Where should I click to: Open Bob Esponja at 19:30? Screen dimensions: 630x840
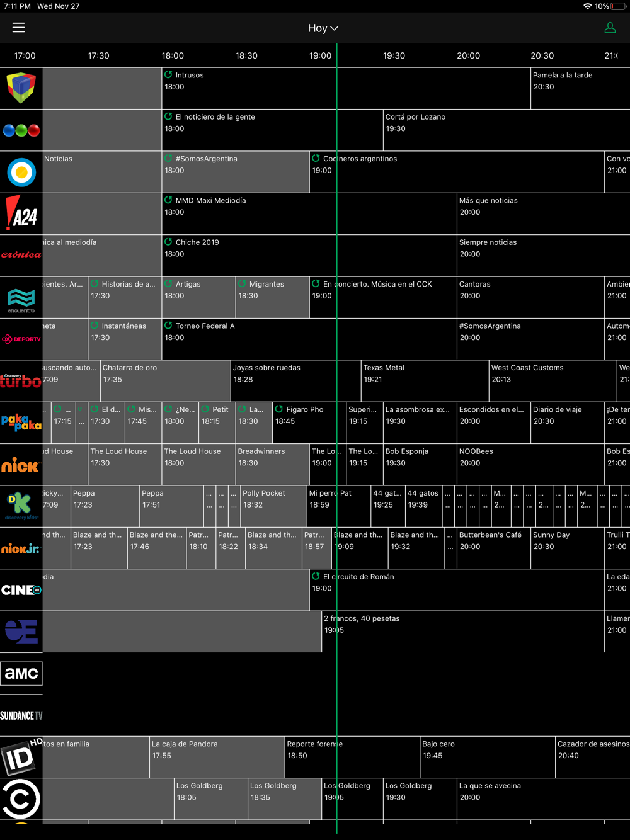pos(420,465)
